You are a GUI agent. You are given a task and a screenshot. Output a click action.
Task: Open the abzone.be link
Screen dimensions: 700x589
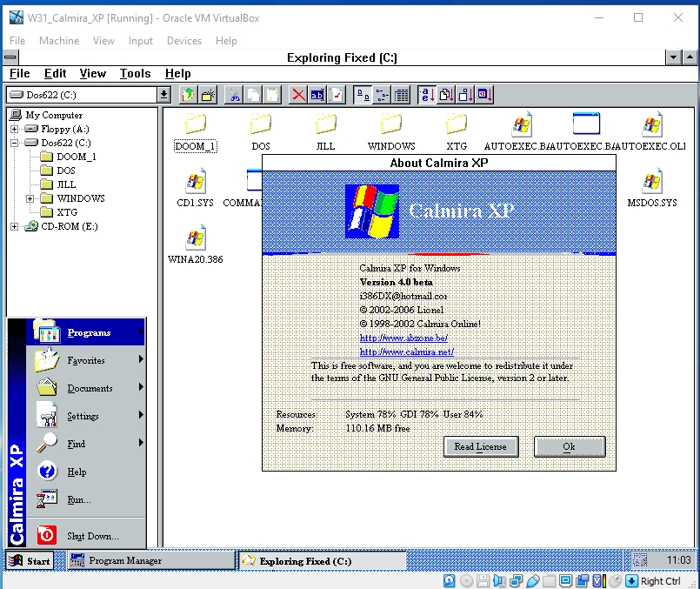tap(403, 338)
